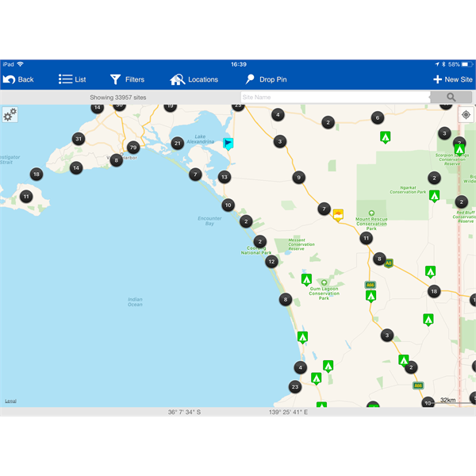The height and width of the screenshot is (476, 476).
Task: Click the Encounter Bay label
Action: click(209, 221)
